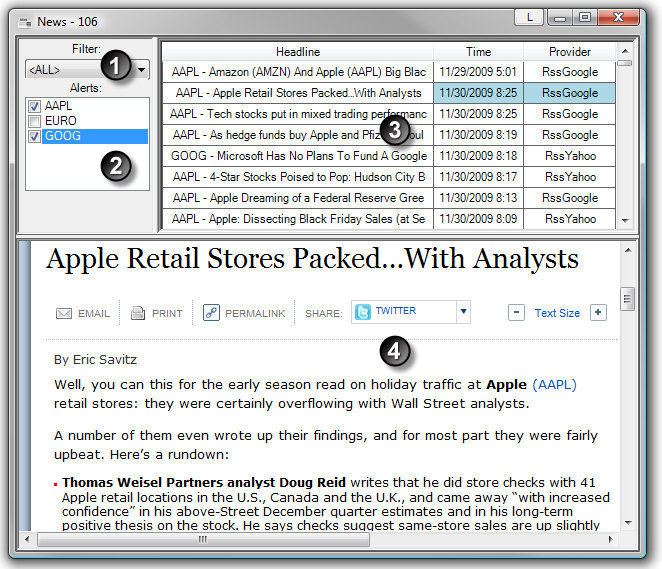Decrease text size with minus icon
Image resolution: width=662 pixels, height=569 pixels.
coord(516,313)
